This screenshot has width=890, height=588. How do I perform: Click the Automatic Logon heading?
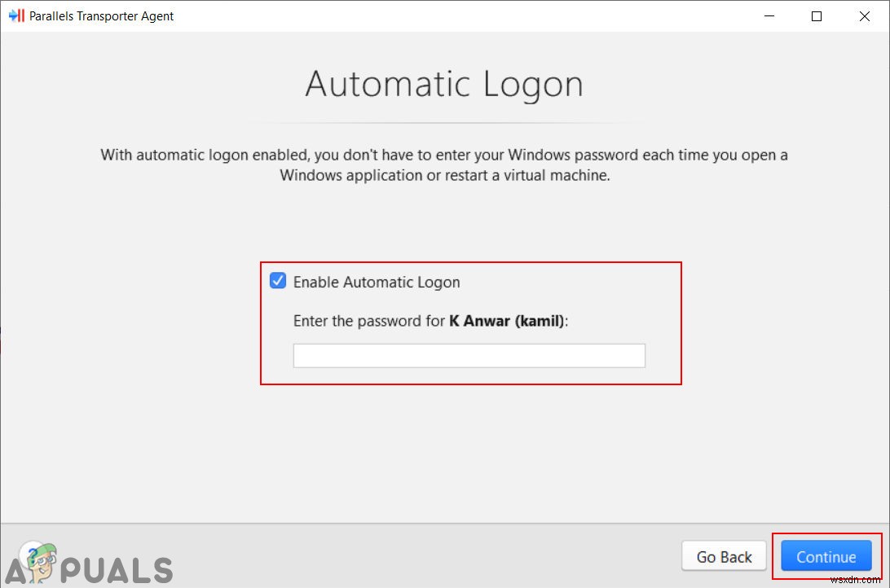click(x=444, y=83)
